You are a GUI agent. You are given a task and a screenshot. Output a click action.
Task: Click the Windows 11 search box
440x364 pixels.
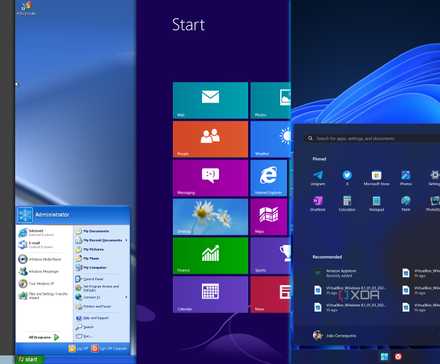[x=372, y=138]
